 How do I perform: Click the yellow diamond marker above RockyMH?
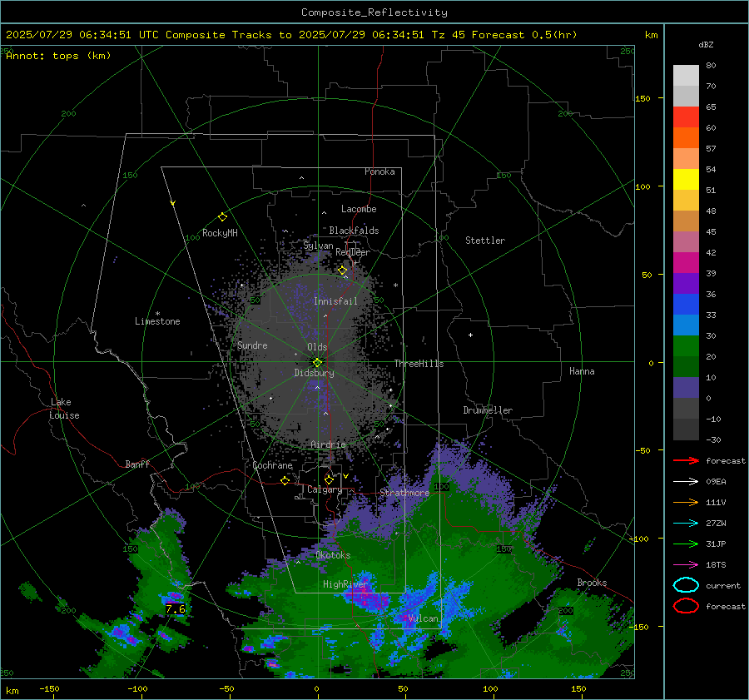[x=222, y=217]
